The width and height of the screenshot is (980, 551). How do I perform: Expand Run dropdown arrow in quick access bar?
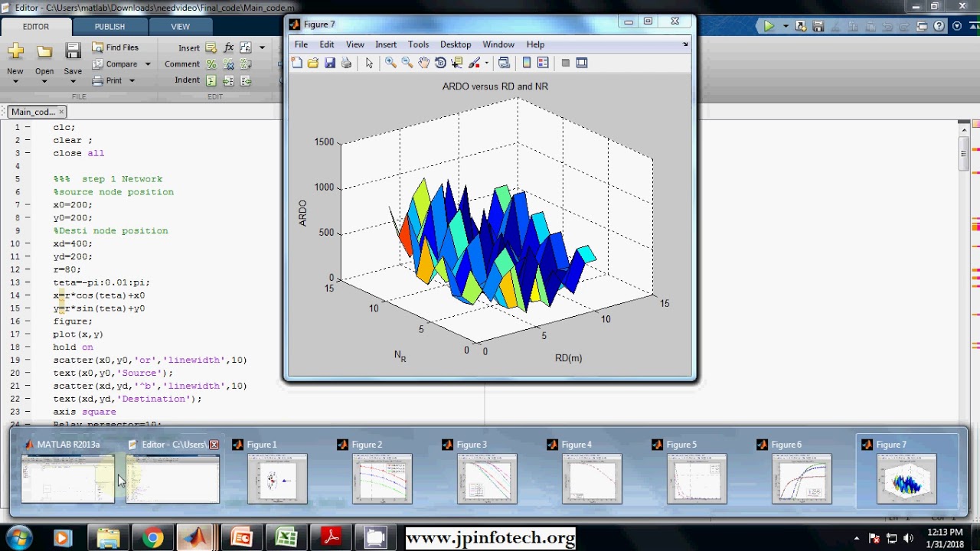[786, 26]
